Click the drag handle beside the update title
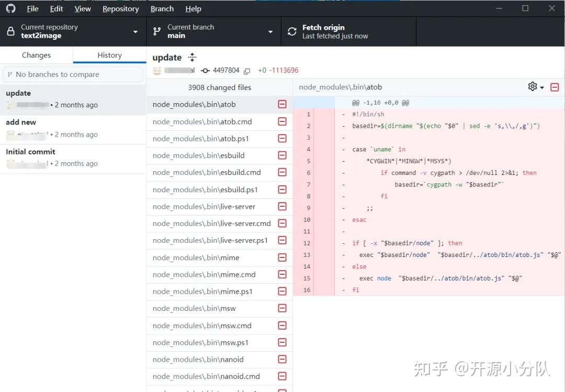This screenshot has height=392, width=565. click(x=192, y=57)
